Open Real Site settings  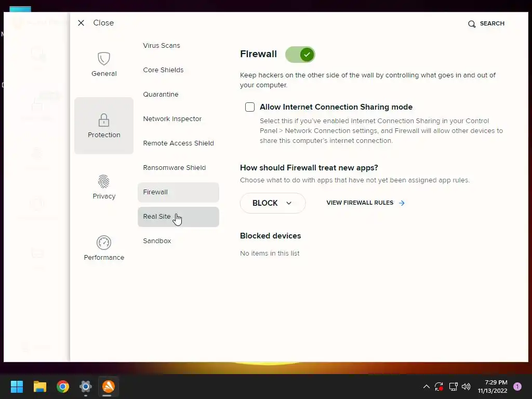coord(179,217)
